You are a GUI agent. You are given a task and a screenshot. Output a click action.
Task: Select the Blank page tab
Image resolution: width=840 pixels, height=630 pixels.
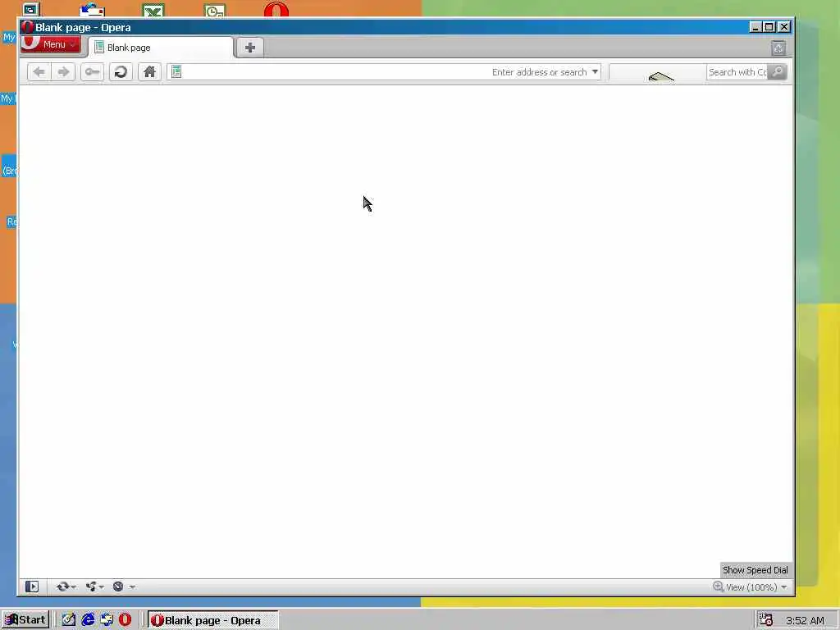(x=161, y=48)
